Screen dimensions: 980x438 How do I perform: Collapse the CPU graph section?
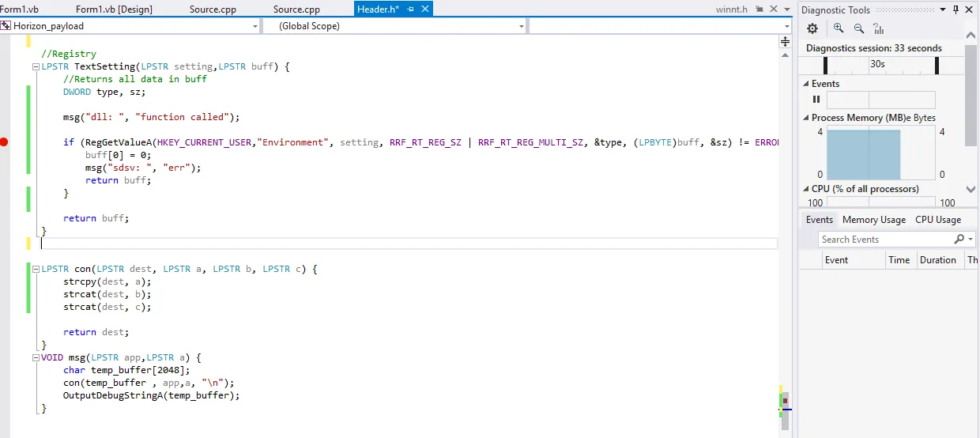tap(806, 189)
